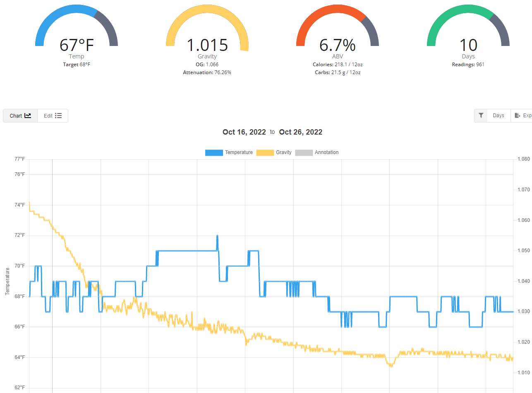Click the 62°F temperature axis label
Image resolution: width=532 pixels, height=393 pixels.
(20, 388)
